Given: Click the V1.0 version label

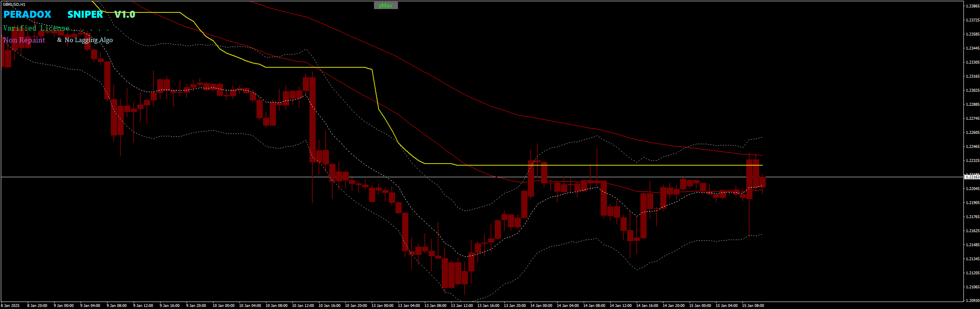Looking at the screenshot, I should tap(125, 14).
